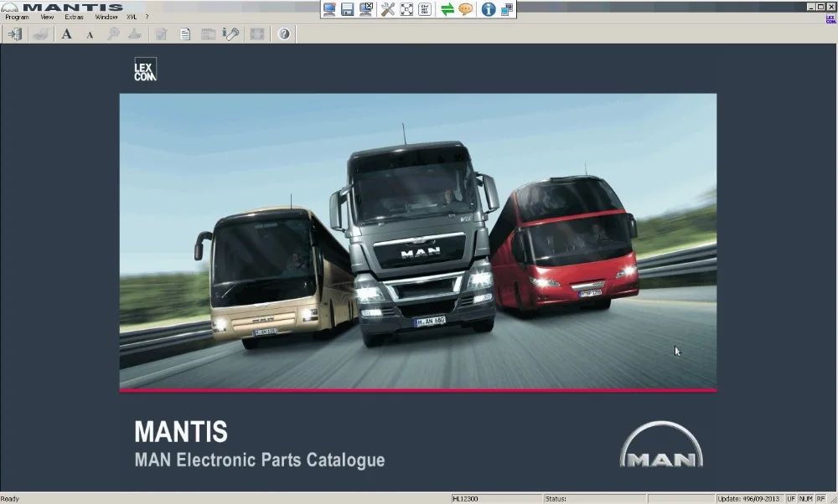Image resolution: width=838 pixels, height=504 pixels.
Task: Decrease font size with small A icon
Action: [90, 34]
